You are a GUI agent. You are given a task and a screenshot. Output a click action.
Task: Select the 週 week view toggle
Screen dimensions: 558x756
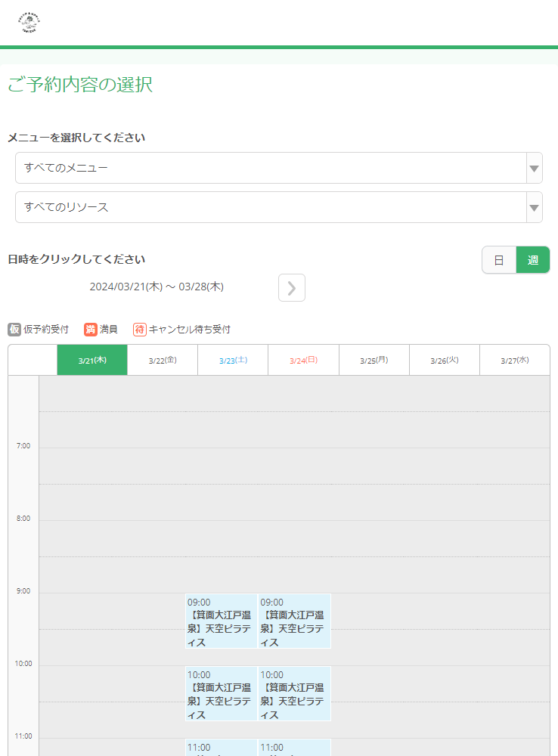coord(532,259)
